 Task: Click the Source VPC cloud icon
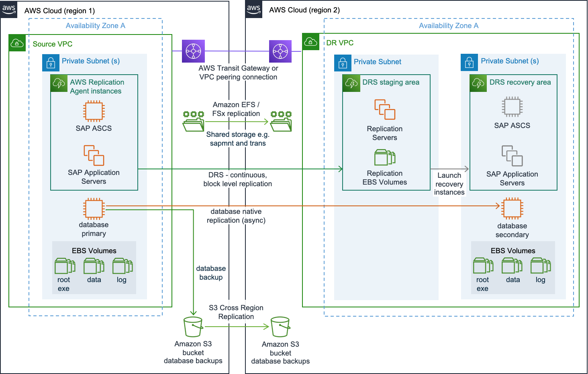(x=17, y=43)
